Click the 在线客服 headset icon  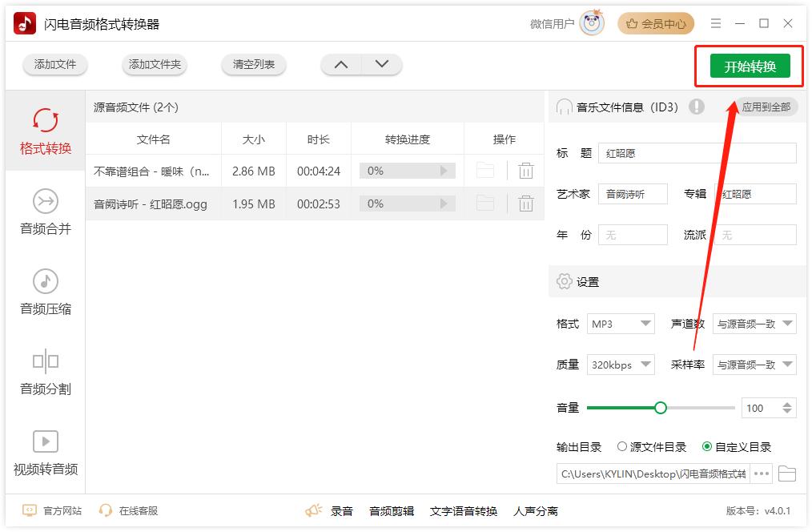click(x=105, y=510)
